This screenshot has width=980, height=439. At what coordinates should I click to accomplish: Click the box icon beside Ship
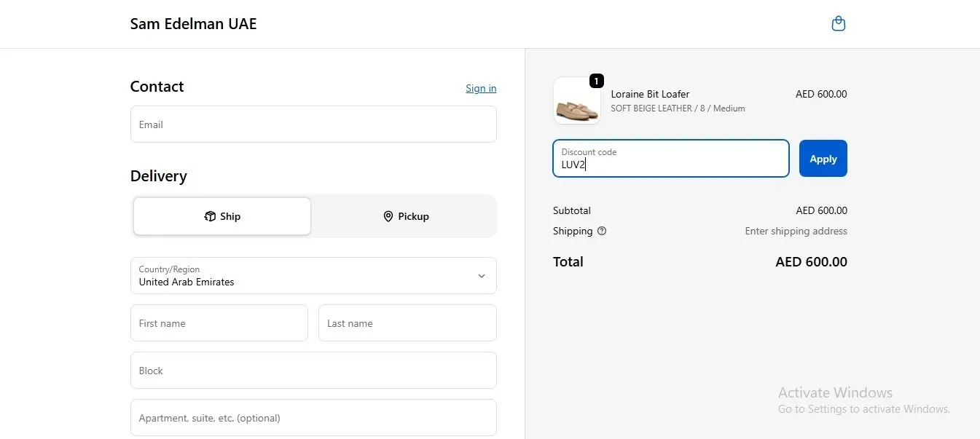(210, 216)
